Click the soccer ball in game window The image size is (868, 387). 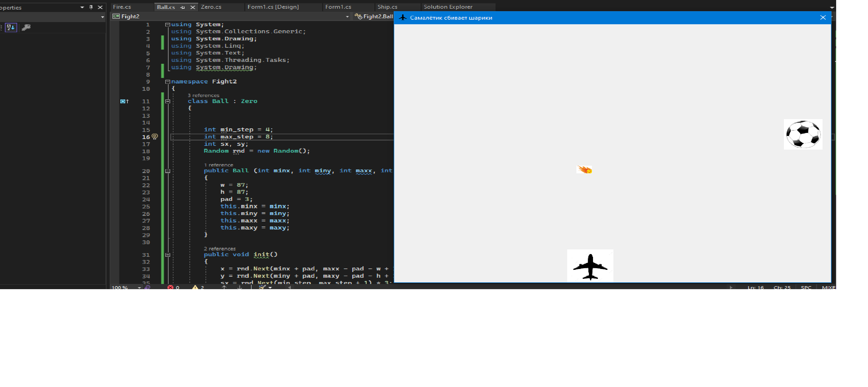tap(803, 134)
